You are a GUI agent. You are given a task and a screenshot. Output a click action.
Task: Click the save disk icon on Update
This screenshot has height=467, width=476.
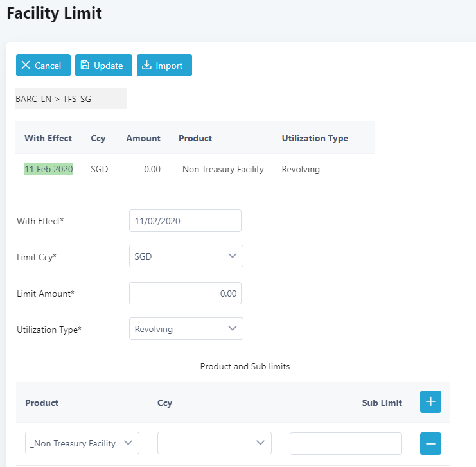[x=85, y=65]
